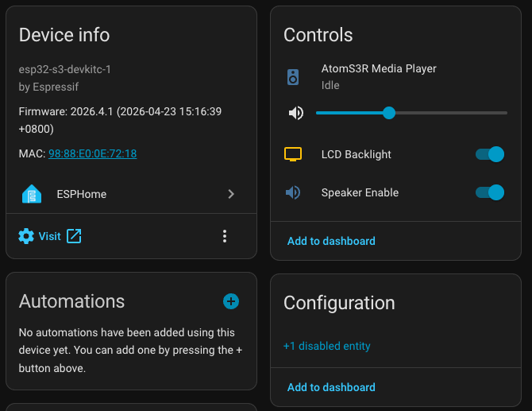Mute using the volume icon beside the slider
Screen dimensions: 532x411
pos(296,113)
